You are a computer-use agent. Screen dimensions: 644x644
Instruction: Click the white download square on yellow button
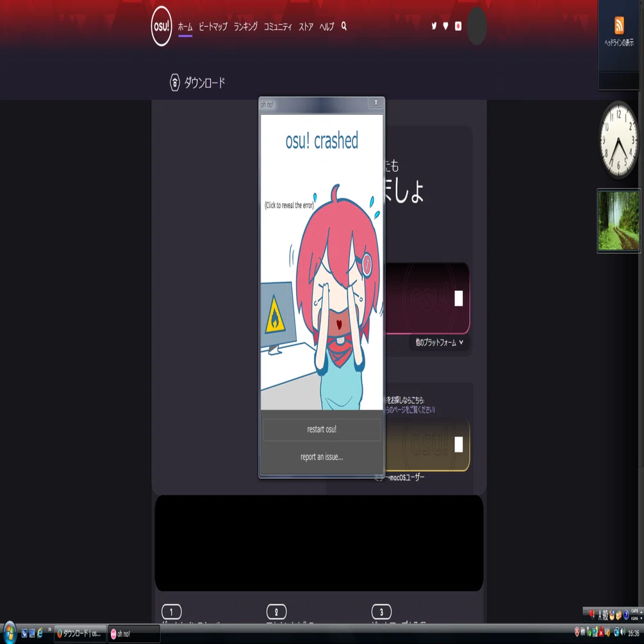click(459, 444)
